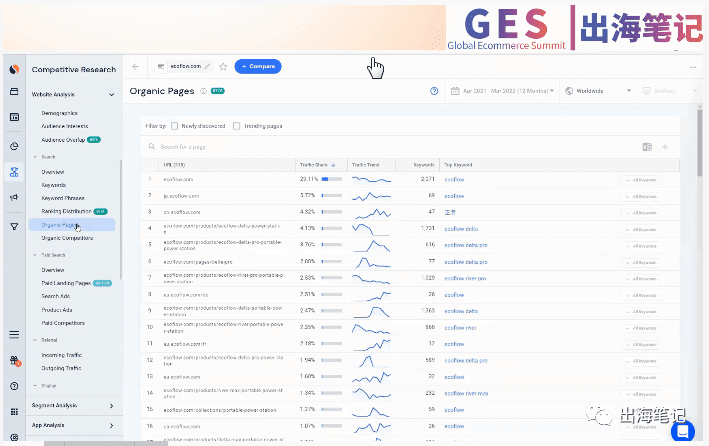
Task: Click the ecoflow.com site favicon
Action: pos(161,66)
